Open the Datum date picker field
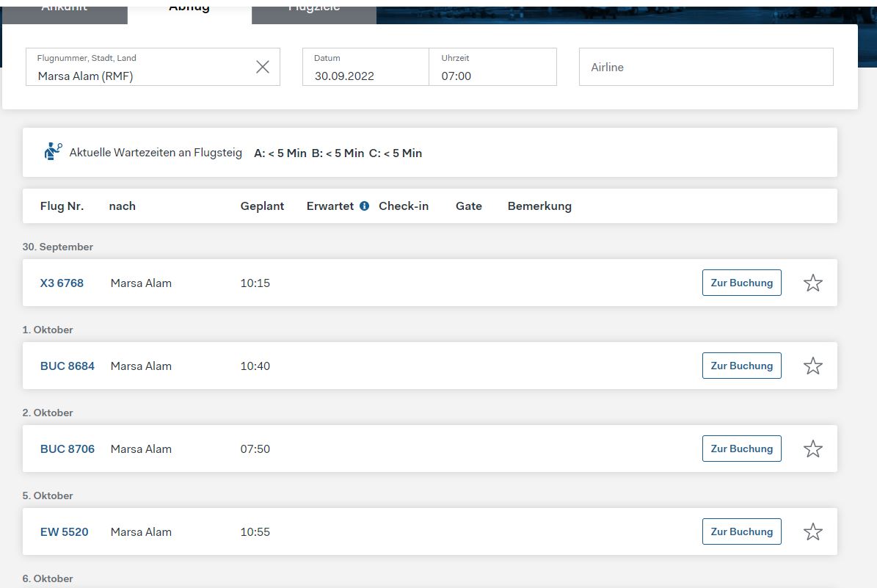This screenshot has width=877, height=588. [x=365, y=68]
